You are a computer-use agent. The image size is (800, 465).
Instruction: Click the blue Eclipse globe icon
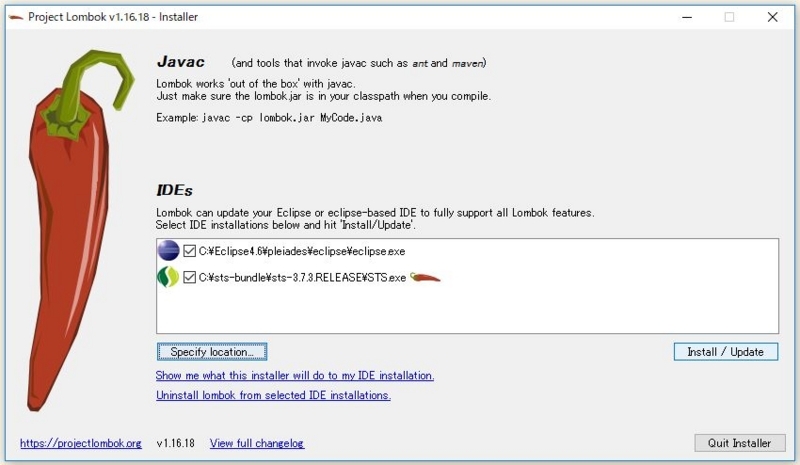[168, 251]
